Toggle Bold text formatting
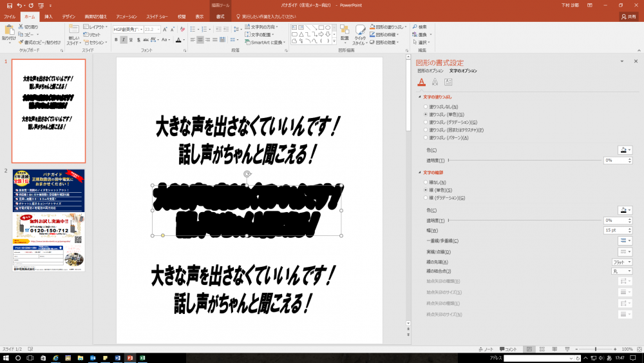 click(117, 40)
